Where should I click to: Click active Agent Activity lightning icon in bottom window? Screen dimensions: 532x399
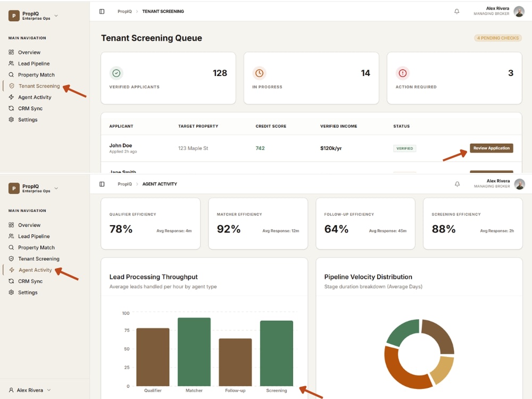click(x=12, y=270)
